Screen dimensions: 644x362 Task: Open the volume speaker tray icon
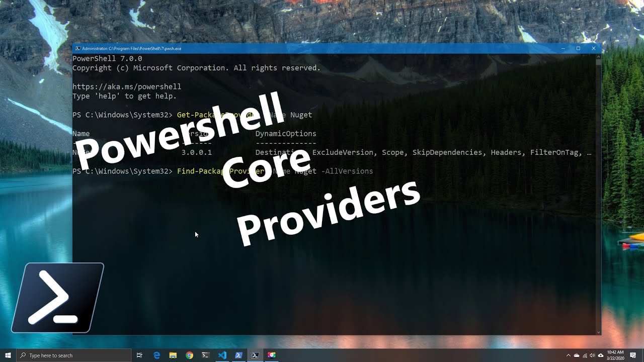click(x=592, y=355)
